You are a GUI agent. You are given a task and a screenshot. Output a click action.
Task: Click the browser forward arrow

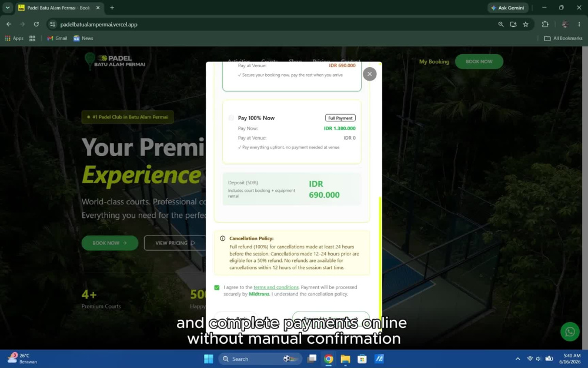click(22, 24)
